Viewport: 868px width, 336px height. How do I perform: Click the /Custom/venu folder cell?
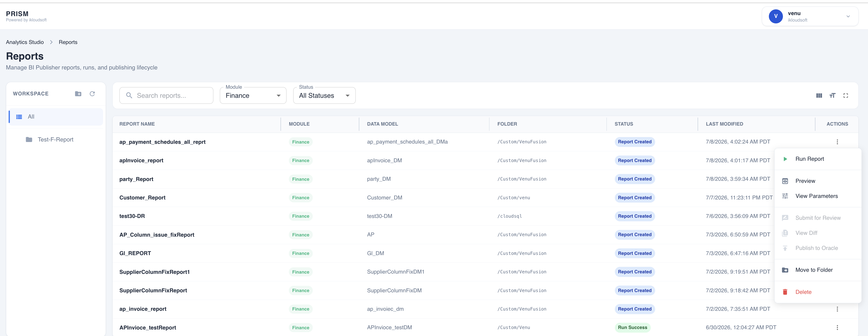(x=514, y=198)
